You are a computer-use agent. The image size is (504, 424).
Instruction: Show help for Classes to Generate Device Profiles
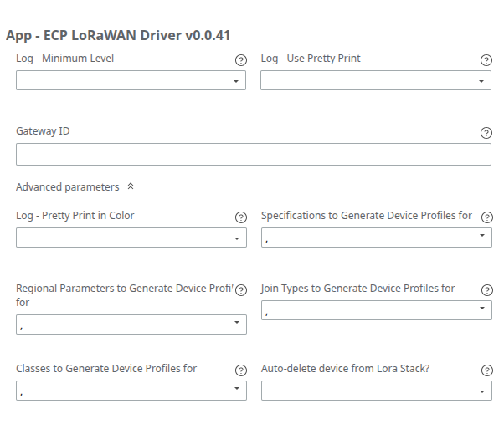point(241,370)
